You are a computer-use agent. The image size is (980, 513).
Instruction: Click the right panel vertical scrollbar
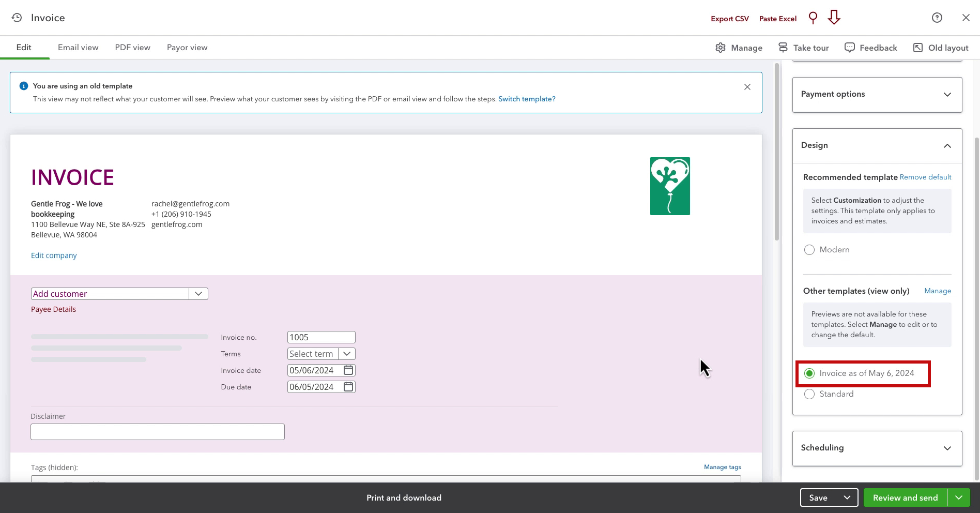pyautogui.click(x=976, y=309)
